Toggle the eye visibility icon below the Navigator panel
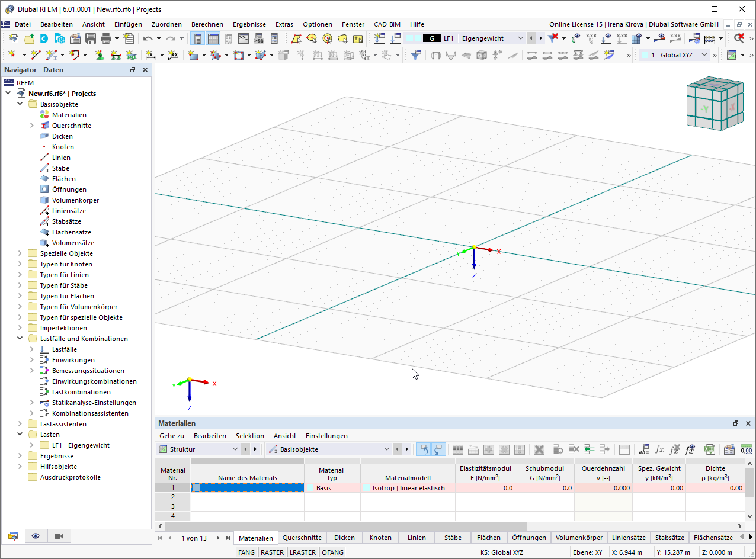Viewport: 756px width, 559px height. click(x=36, y=536)
